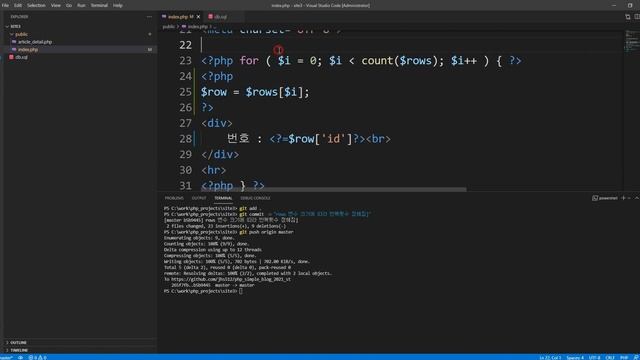The width and height of the screenshot is (640, 360).
Task: Open the Selection menu
Action: click(36, 5)
